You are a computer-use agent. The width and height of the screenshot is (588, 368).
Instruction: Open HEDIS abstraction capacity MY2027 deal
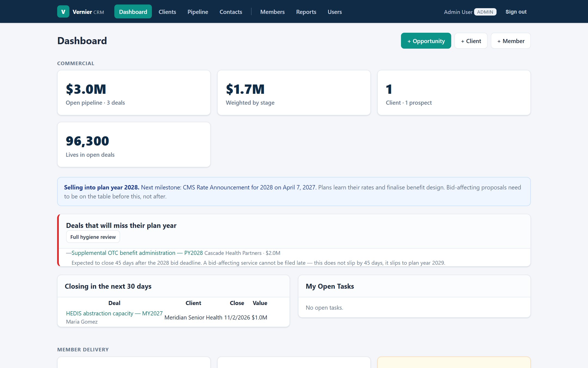tap(114, 313)
